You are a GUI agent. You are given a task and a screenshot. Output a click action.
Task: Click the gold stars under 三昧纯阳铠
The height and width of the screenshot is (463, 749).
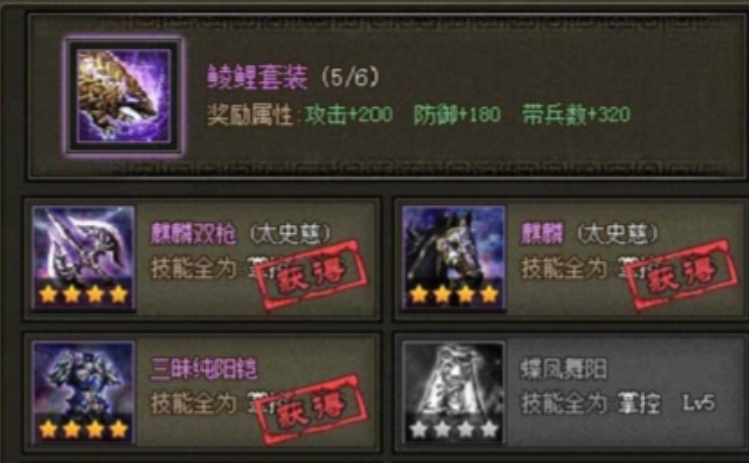tap(84, 430)
